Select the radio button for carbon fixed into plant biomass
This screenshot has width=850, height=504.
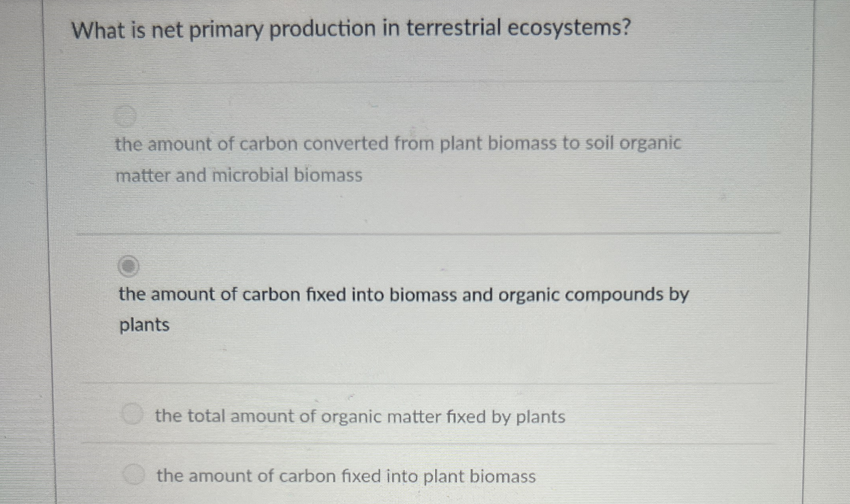(x=134, y=474)
